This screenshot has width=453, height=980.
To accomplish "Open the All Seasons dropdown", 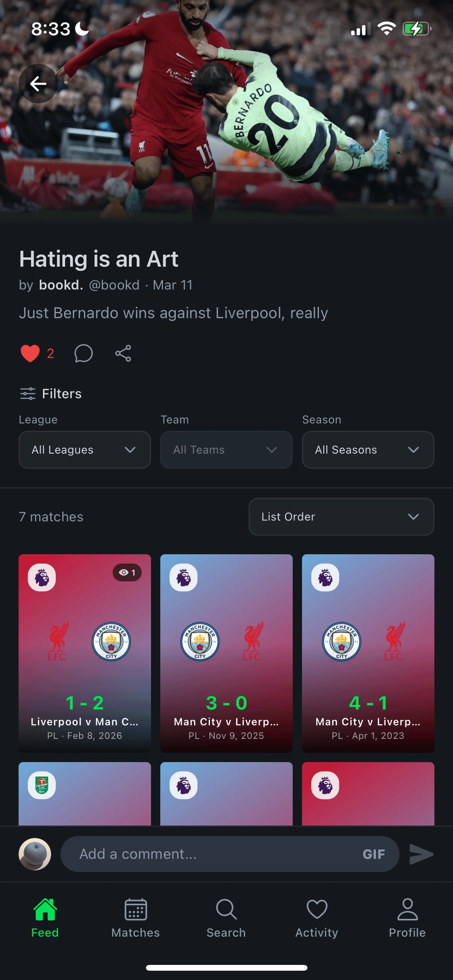I will tap(368, 450).
